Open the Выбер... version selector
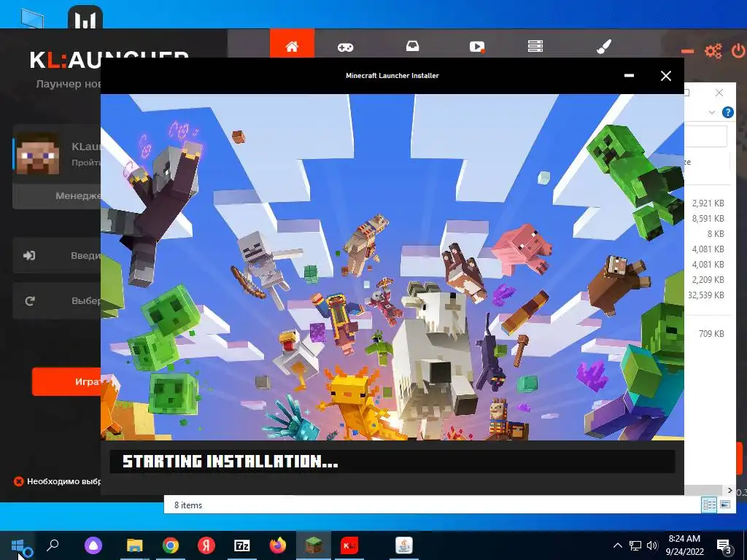Screen dimensions: 747x560 tap(57, 301)
